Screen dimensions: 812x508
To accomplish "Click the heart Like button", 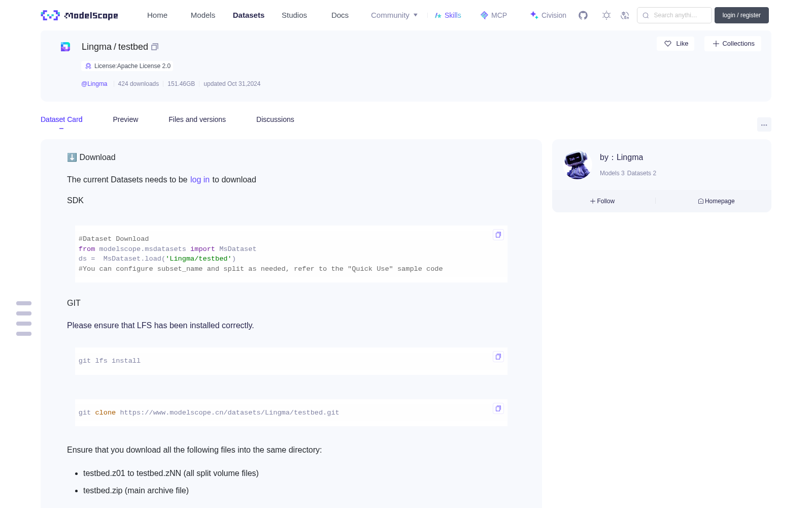I will (676, 44).
